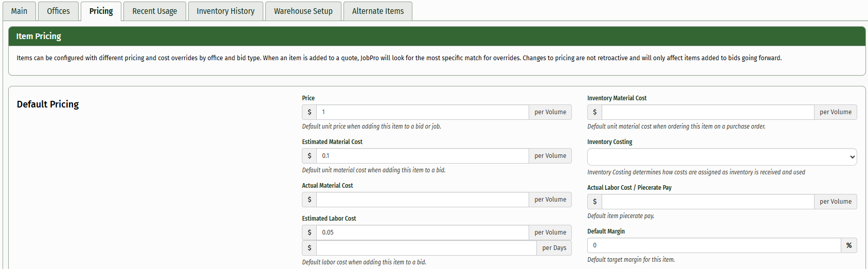Focus the Inventory Material Cost field
The width and height of the screenshot is (868, 269).
coord(708,112)
